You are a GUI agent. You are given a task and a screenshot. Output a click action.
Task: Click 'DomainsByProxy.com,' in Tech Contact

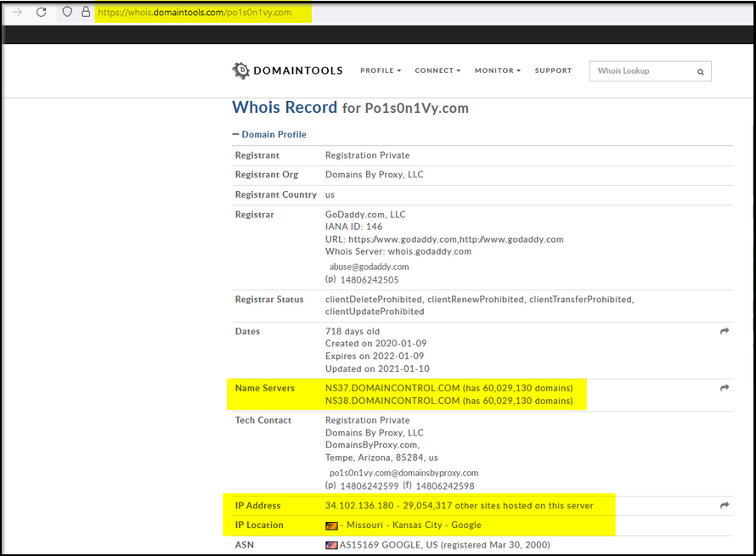point(372,445)
